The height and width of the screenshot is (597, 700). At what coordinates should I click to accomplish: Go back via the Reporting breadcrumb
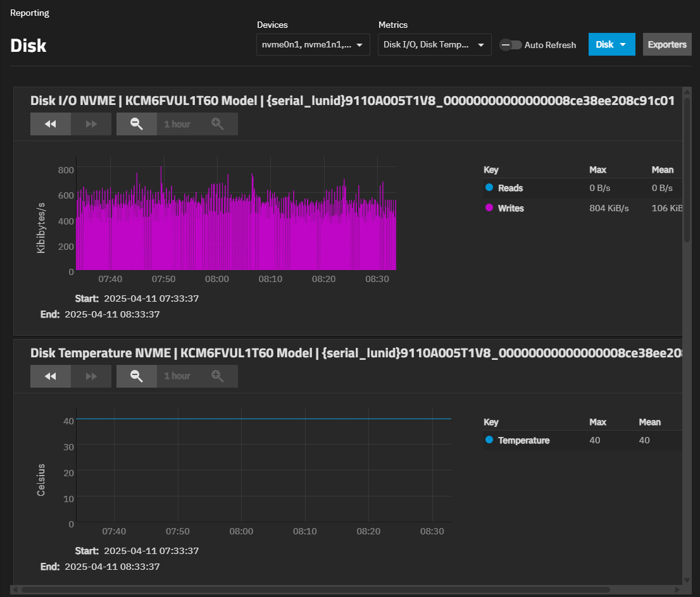point(29,13)
